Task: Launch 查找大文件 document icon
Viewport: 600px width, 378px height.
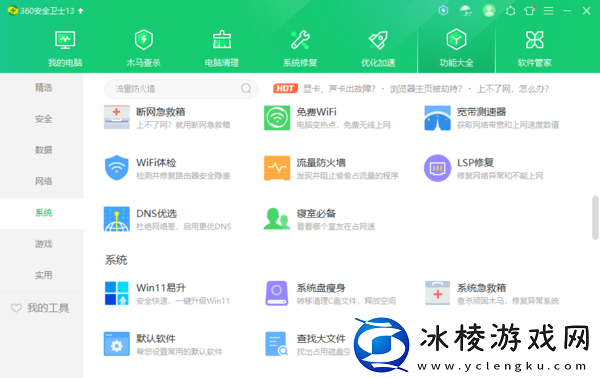Action: point(277,344)
